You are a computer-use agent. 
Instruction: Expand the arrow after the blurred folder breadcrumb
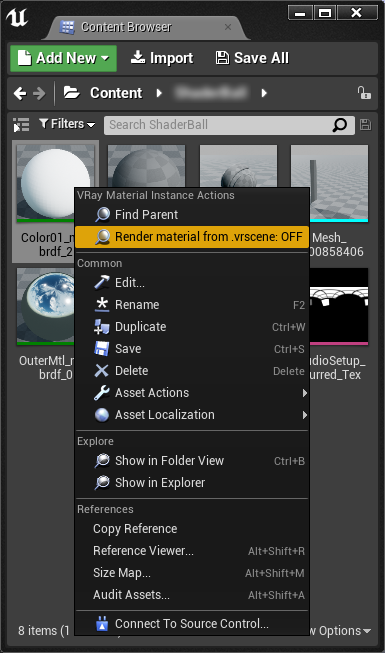pyautogui.click(x=264, y=93)
